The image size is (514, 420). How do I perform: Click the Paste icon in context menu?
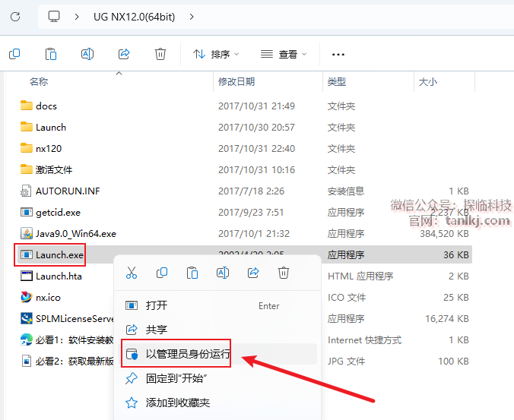192,273
